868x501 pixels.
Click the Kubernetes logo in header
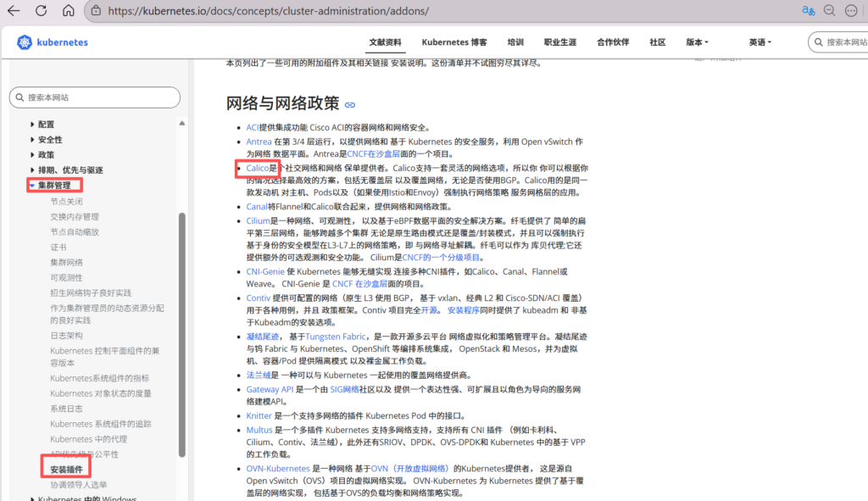click(53, 42)
